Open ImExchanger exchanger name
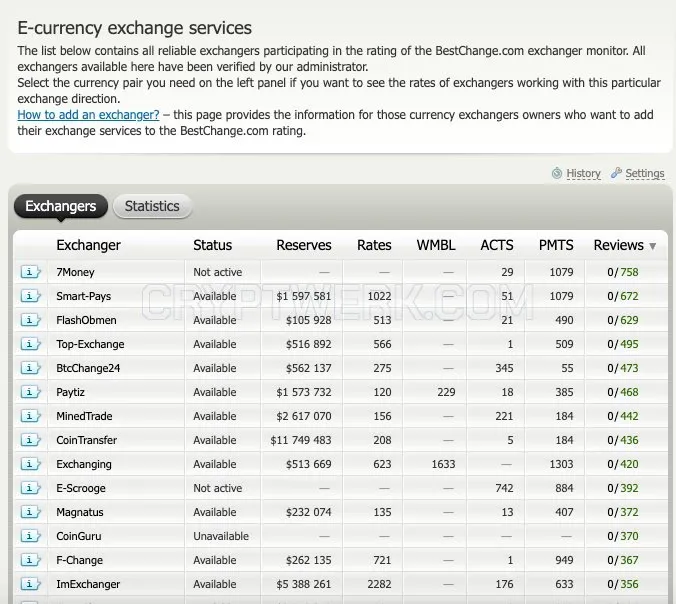Image resolution: width=676 pixels, height=604 pixels. tap(88, 584)
